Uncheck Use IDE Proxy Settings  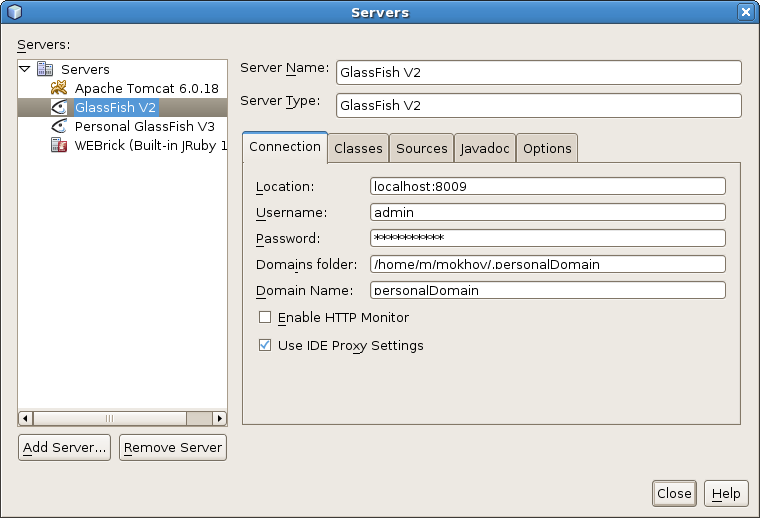[265, 346]
